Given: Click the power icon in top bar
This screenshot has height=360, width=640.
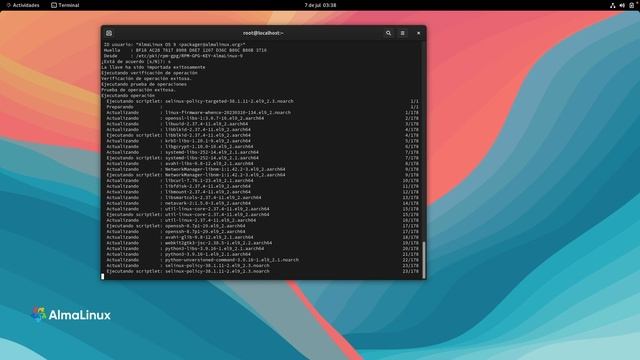Looking at the screenshot, I should pos(631,5).
